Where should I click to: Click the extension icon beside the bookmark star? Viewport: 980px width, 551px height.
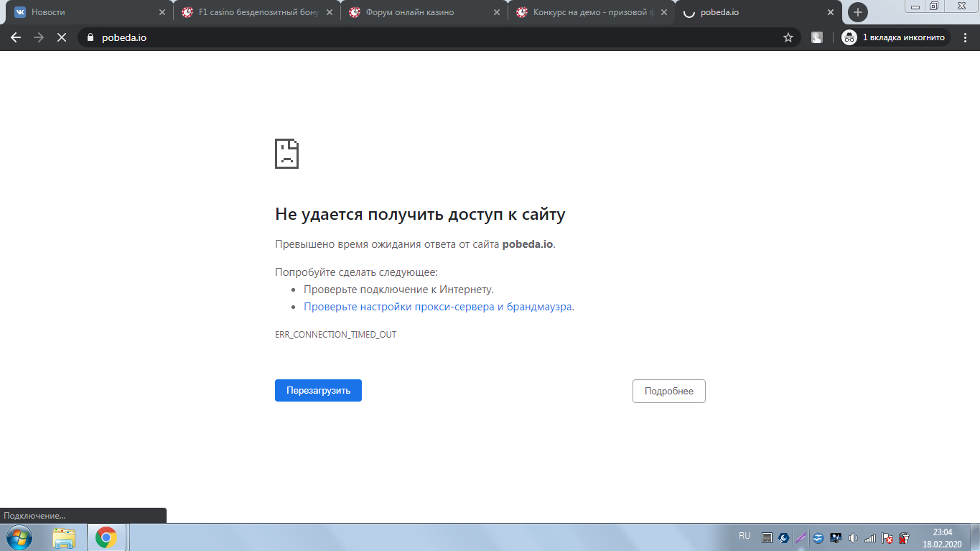click(817, 37)
